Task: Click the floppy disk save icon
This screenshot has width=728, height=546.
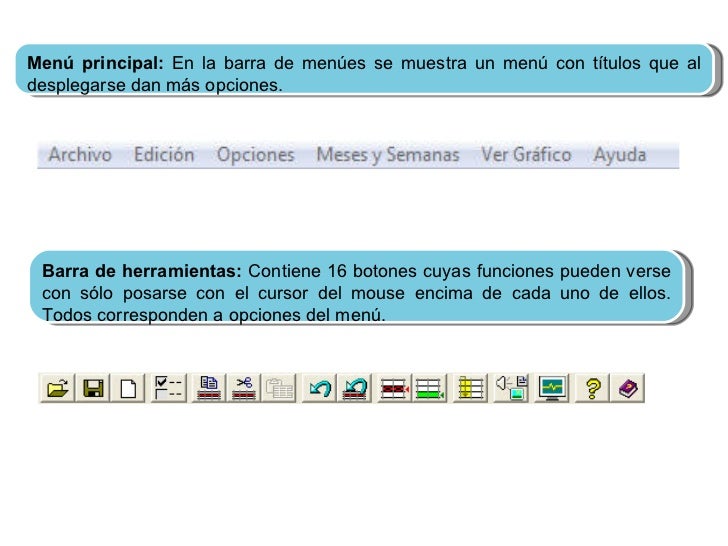Action: coord(93,388)
